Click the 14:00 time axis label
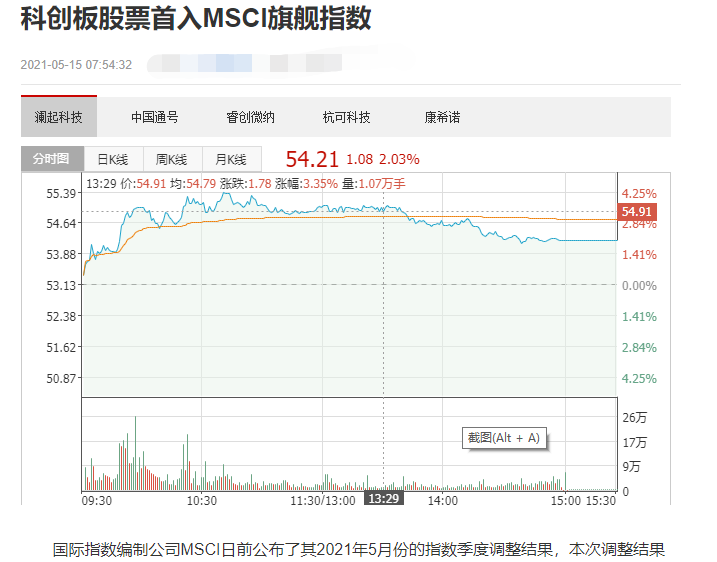Viewport: 717px width, 562px height. 443,501
